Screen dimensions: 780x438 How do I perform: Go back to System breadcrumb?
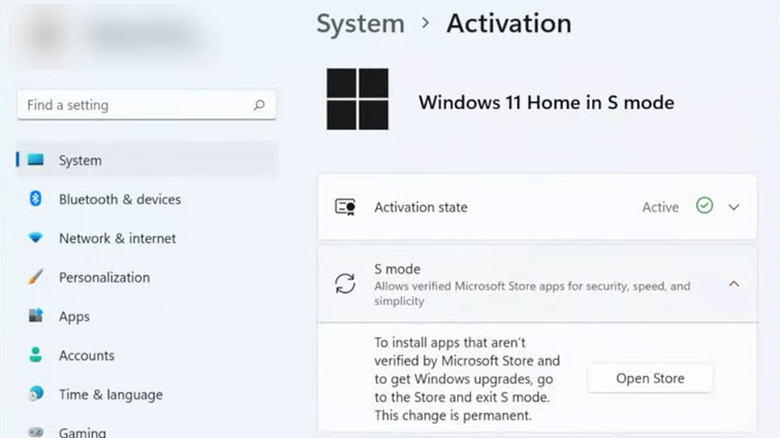coord(360,24)
